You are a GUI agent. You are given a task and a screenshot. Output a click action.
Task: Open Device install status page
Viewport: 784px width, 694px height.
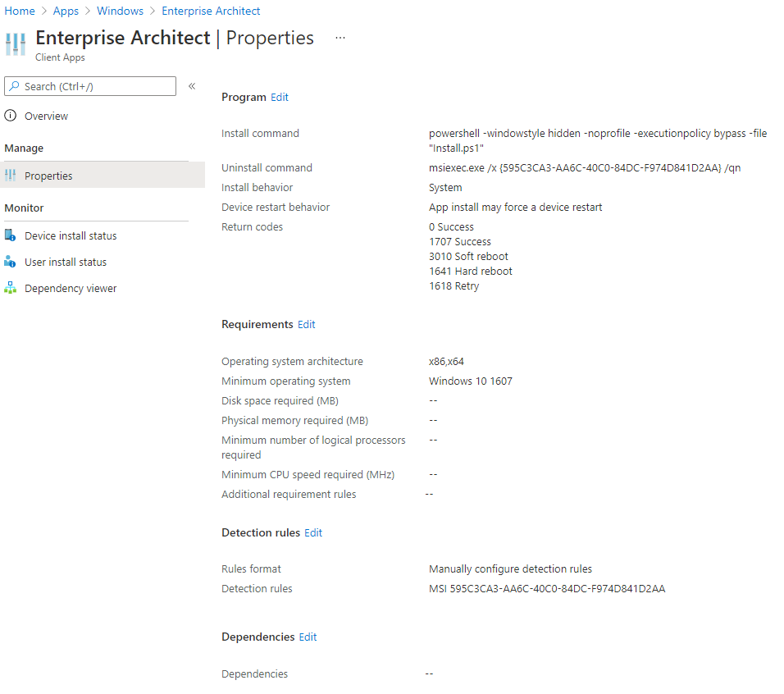(71, 235)
